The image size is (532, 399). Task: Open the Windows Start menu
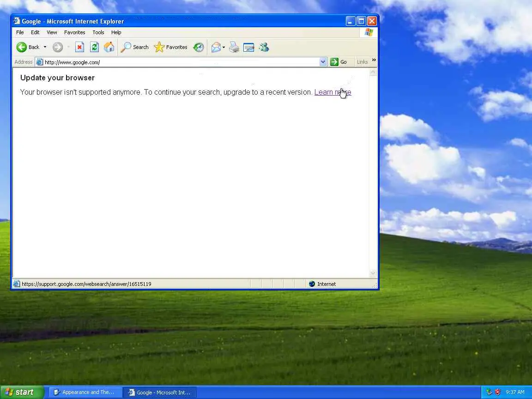[22, 392]
